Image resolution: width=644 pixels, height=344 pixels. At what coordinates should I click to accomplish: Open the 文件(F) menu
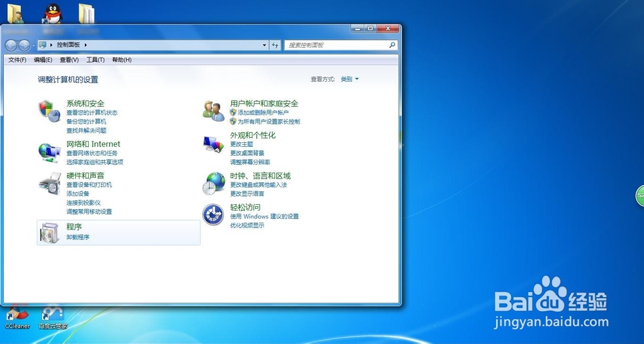[x=17, y=60]
